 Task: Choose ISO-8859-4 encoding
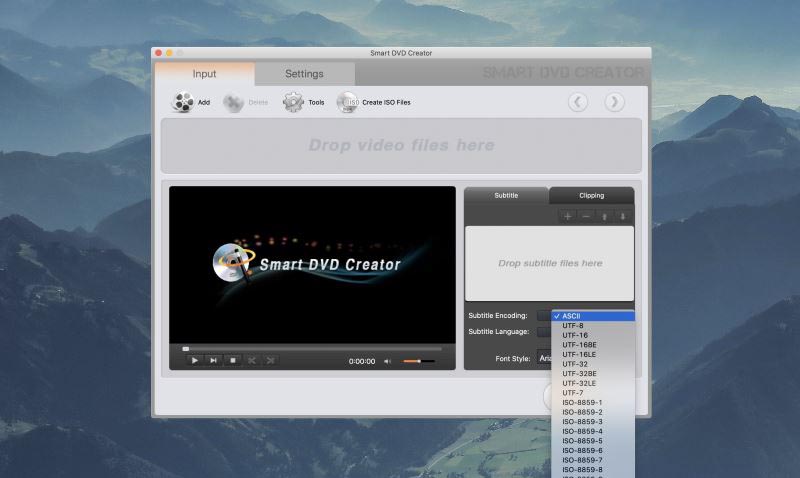click(593, 431)
